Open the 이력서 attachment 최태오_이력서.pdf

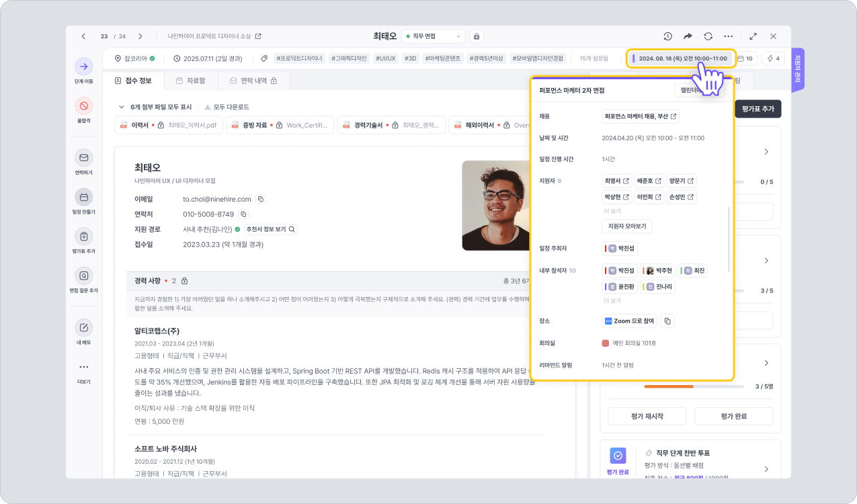coord(169,125)
